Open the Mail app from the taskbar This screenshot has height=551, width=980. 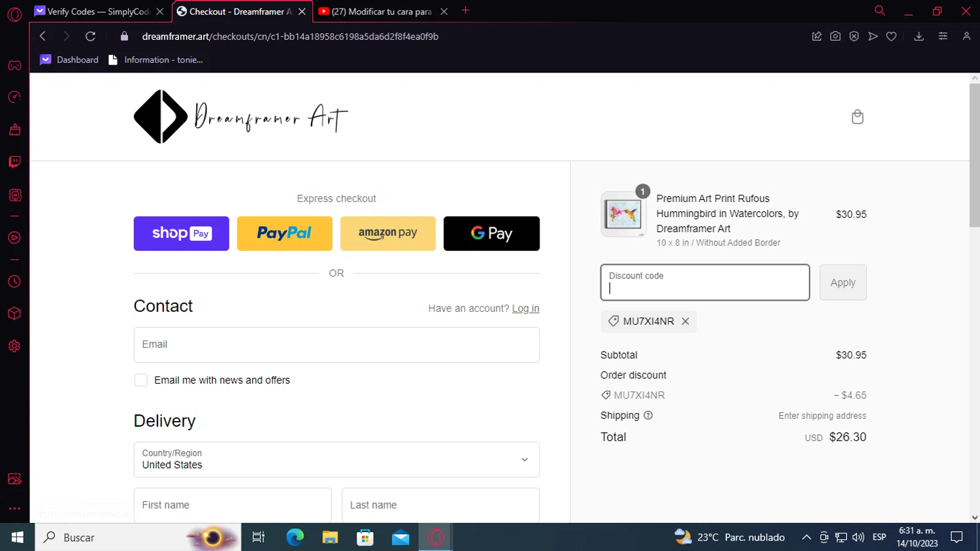pos(400,537)
